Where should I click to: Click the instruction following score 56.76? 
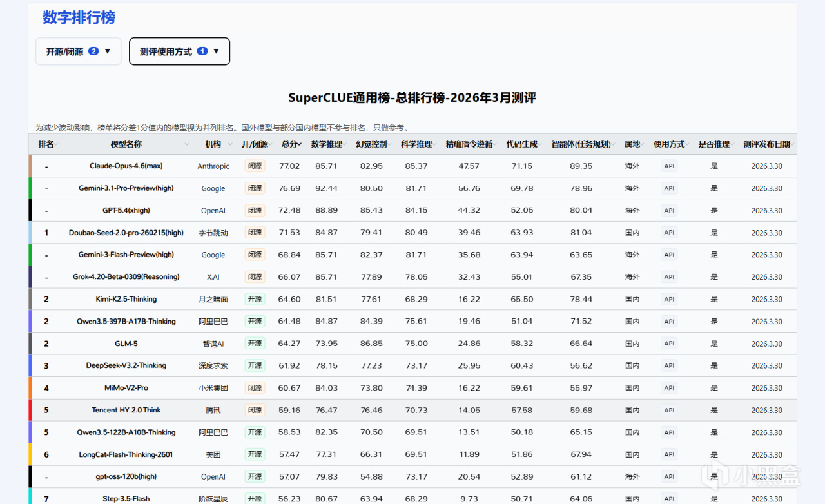pyautogui.click(x=469, y=188)
